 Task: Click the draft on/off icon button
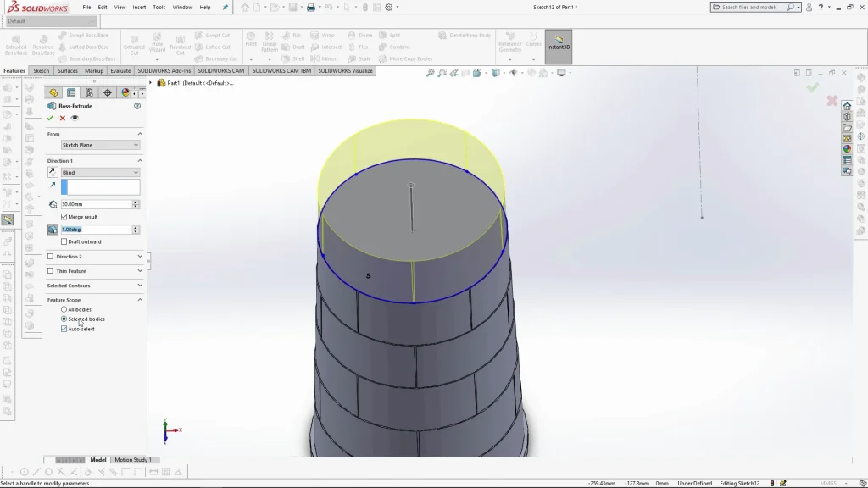coord(53,230)
